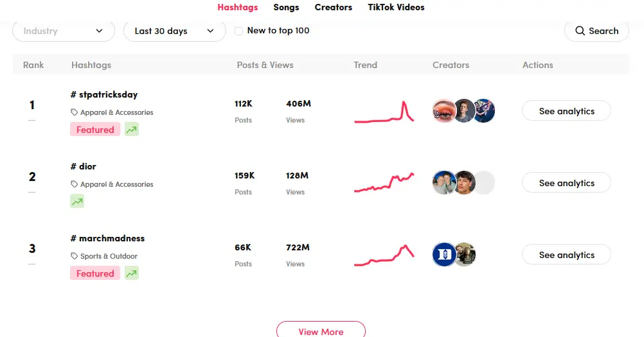Expand the Industry dropdown
644x337 pixels.
(64, 31)
